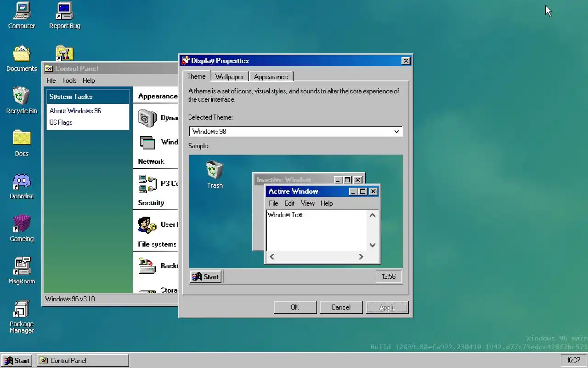Viewport: 588px width, 368px height.
Task: Select the Windows icon under Appearance
Action: [x=147, y=142]
